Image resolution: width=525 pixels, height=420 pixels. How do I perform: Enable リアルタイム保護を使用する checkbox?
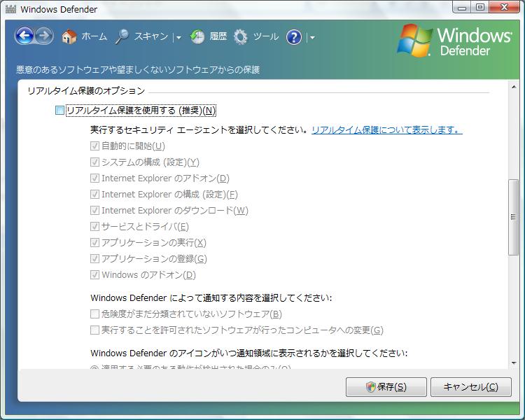click(x=59, y=110)
